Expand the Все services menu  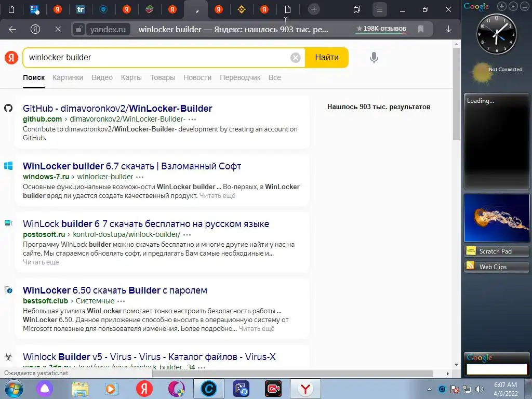click(x=275, y=77)
